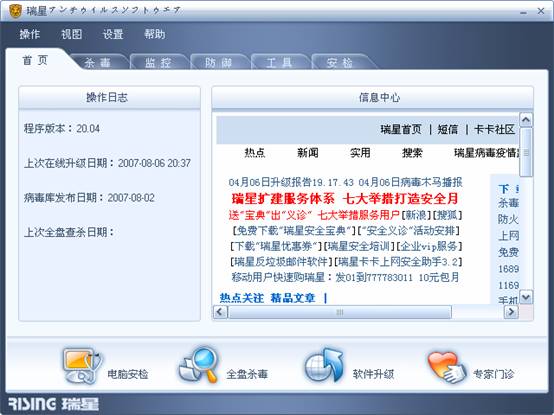Click 病毒库发布日期：2007-08-02 text
This screenshot has height=415, width=554.
[89, 197]
